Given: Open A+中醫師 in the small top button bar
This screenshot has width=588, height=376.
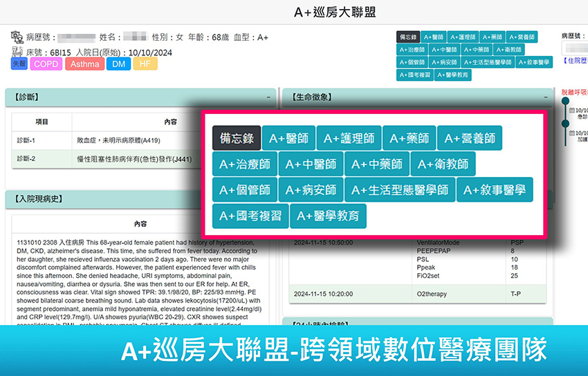Looking at the screenshot, I should pyautogui.click(x=444, y=50).
